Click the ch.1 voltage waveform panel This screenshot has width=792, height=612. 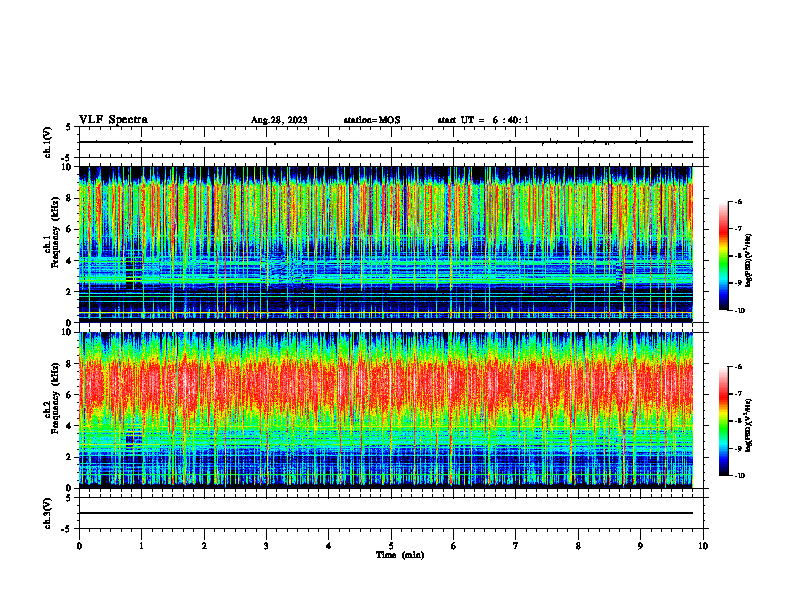[391, 142]
